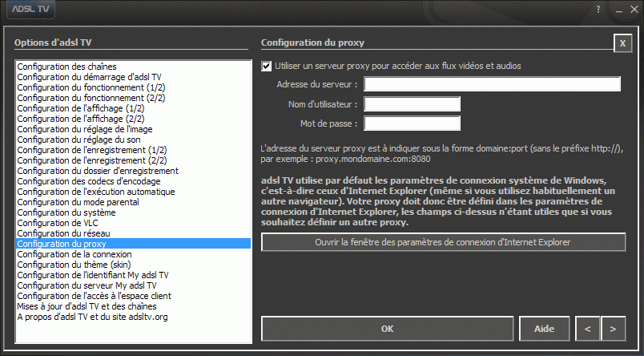Image resolution: width=644 pixels, height=356 pixels.
Task: Select Configuration du thème (skin)
Action: [x=74, y=265]
